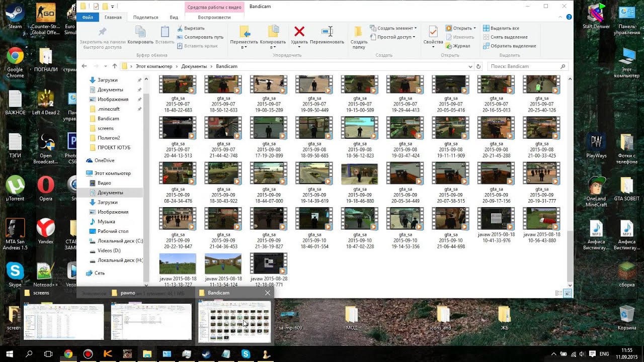Click the red Delete (Удалить) icon

299,32
